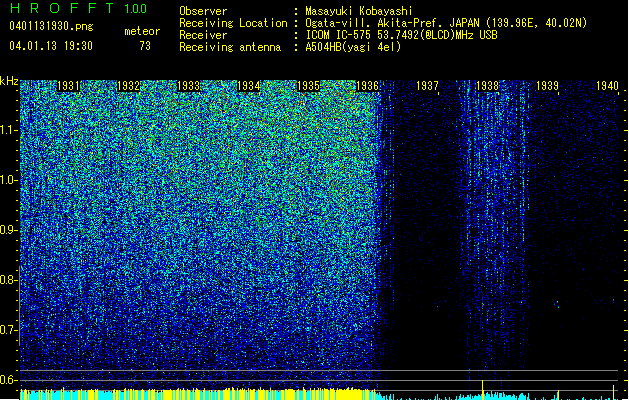The image size is (629, 400).
Task: Click the meteor count 73
Action: coord(145,46)
